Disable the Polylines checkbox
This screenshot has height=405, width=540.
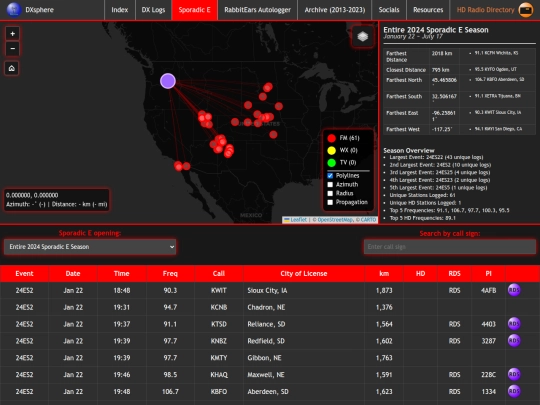pyautogui.click(x=330, y=176)
